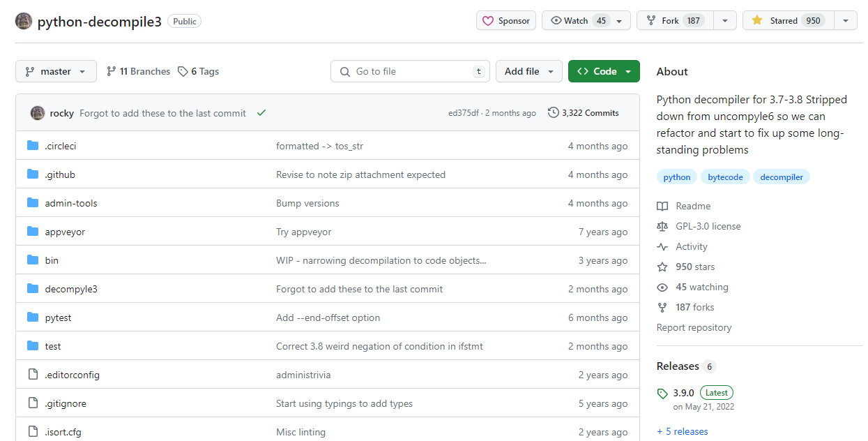Click the green commit status checkmark

point(261,113)
